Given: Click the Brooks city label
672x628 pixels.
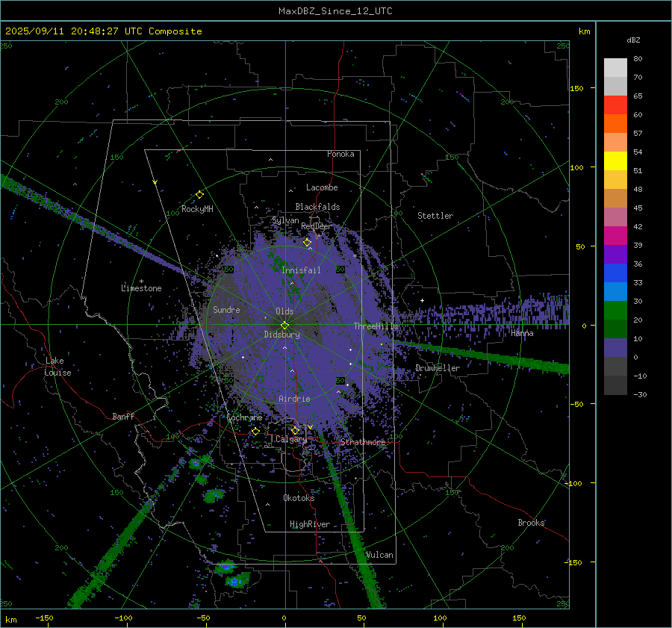Looking at the screenshot, I should point(531,523).
